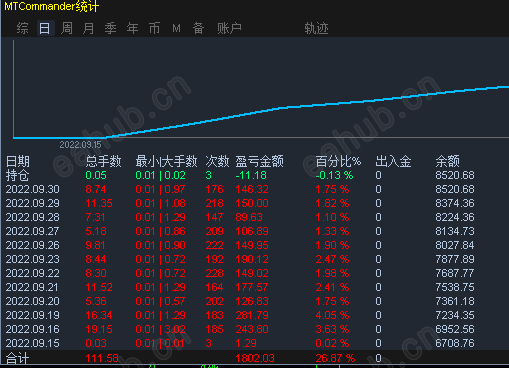Click the 228 trade count value
The image size is (509, 368).
click(x=214, y=273)
